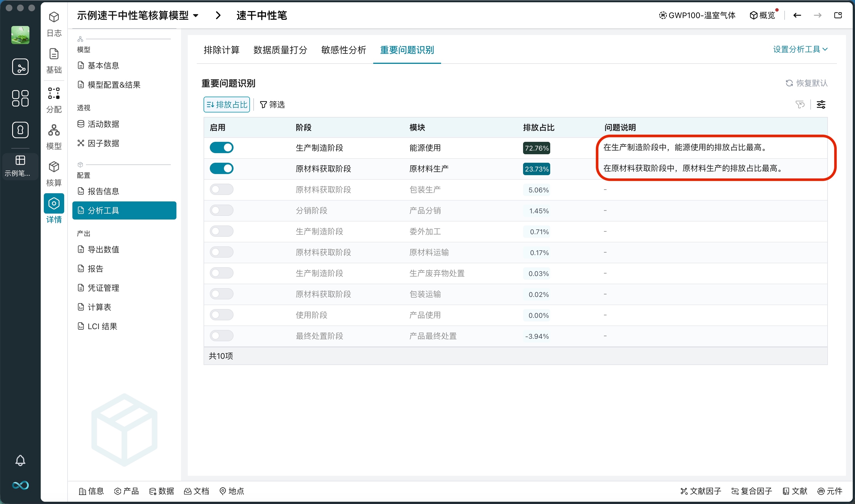Open the 日志 panel in the sidebar
Viewport: 855px width, 504px height.
click(x=54, y=23)
